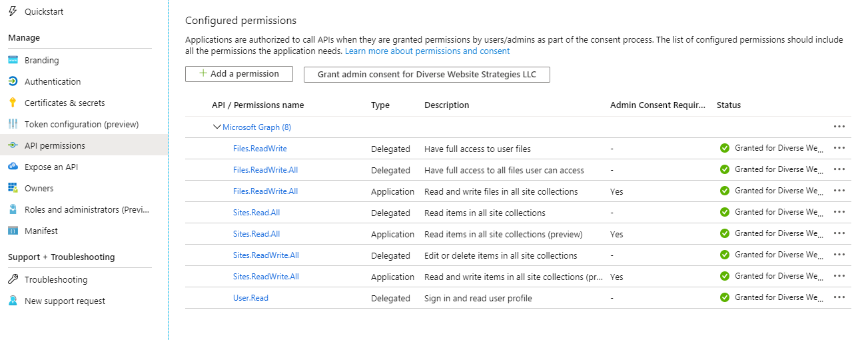Open the User.Read permission
The width and height of the screenshot is (868, 340).
click(x=250, y=298)
